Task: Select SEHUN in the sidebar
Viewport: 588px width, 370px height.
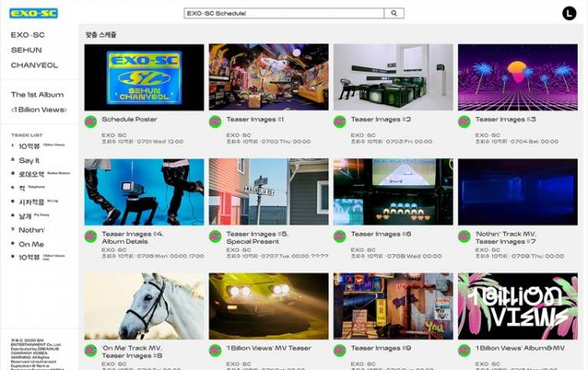Action: [x=26, y=50]
